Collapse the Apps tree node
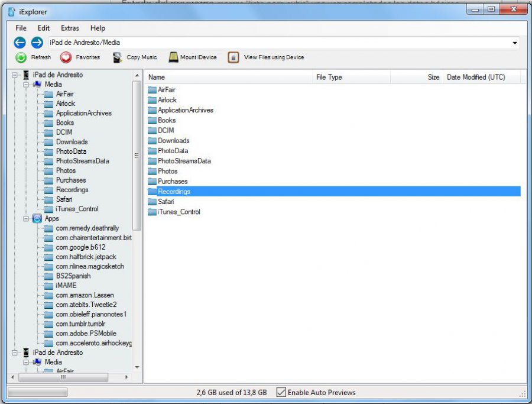532x404 pixels. [26, 219]
